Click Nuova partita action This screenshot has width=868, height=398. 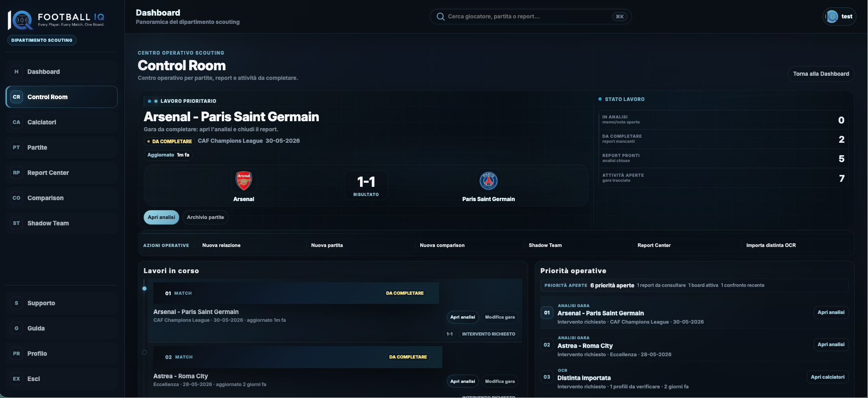(361, 245)
